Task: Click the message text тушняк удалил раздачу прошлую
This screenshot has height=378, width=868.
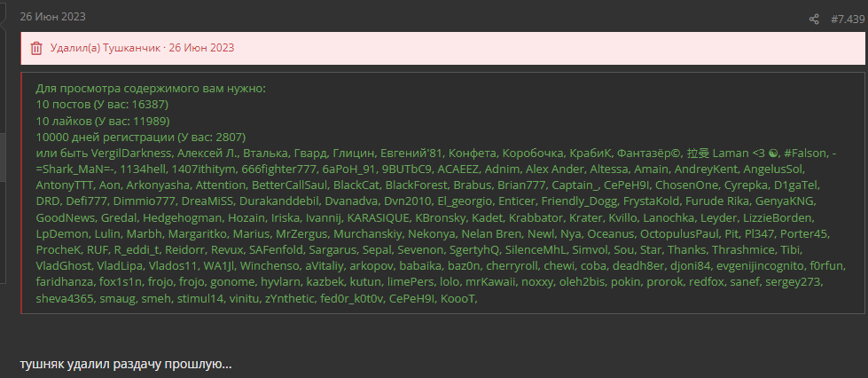Action: 126,364
